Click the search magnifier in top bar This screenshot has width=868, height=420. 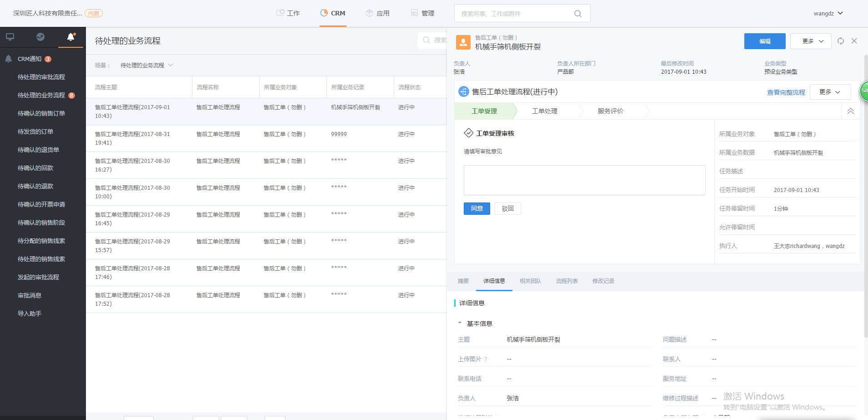point(577,14)
